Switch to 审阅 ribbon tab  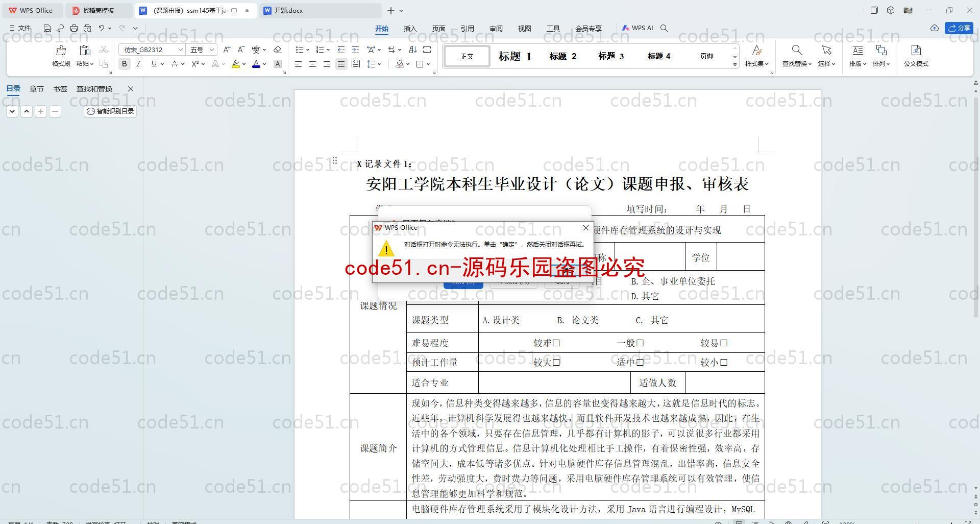[496, 29]
